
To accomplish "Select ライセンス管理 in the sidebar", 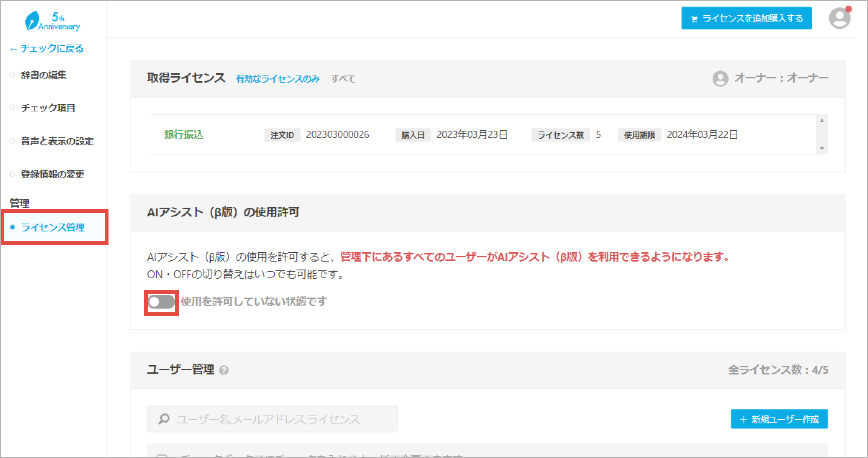I will click(x=53, y=227).
